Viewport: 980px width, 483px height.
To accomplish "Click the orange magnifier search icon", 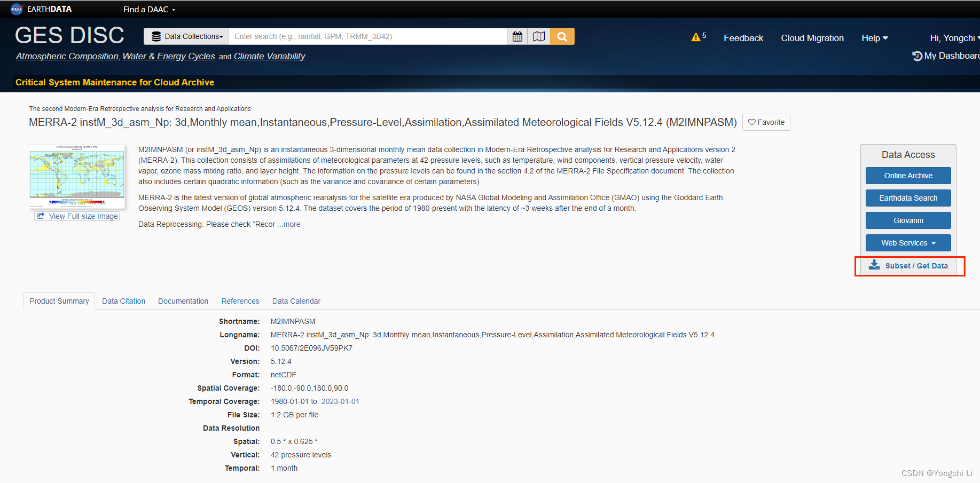I will click(x=562, y=36).
